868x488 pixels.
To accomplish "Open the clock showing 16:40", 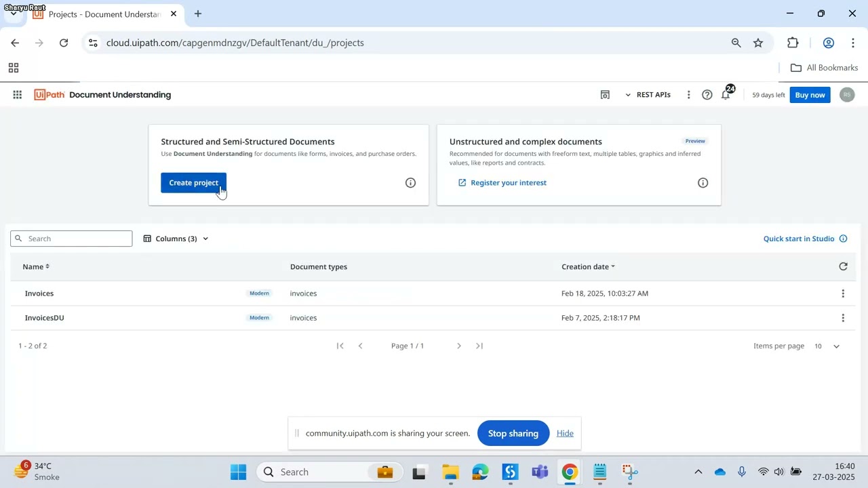I will click(835, 472).
